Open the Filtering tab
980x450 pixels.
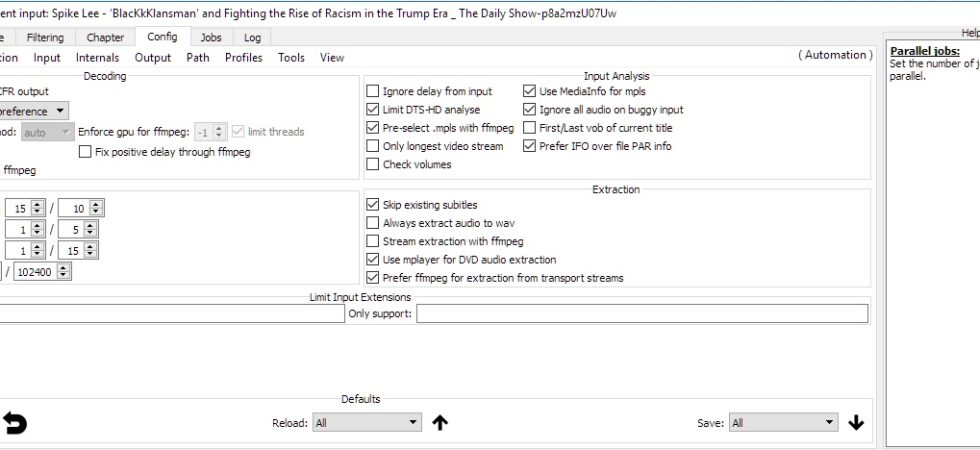click(45, 38)
